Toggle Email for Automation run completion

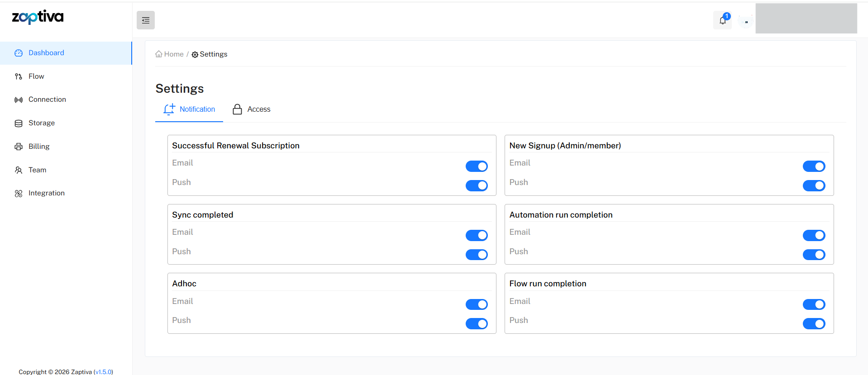click(814, 235)
